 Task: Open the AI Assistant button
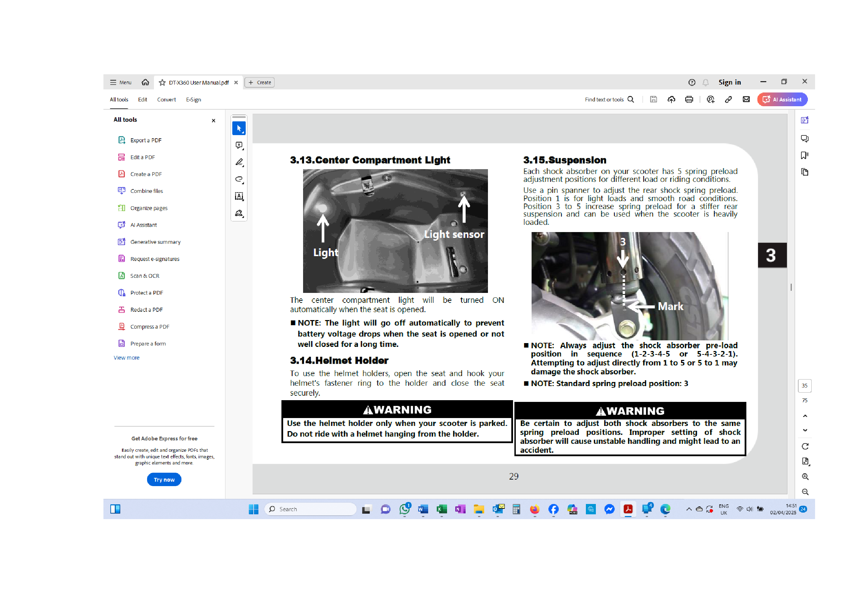tap(782, 99)
